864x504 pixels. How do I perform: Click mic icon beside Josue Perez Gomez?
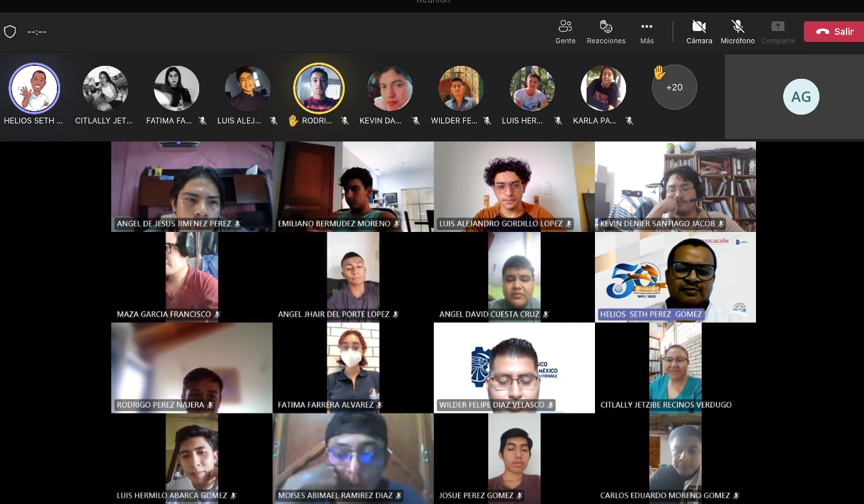[x=519, y=496]
